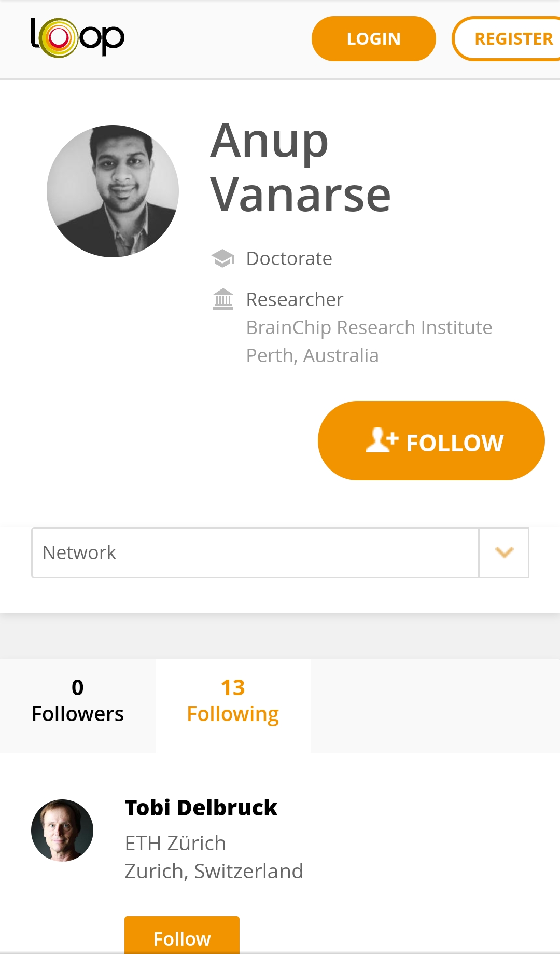Click the add-person icon in the FOLLOW button

point(382,440)
